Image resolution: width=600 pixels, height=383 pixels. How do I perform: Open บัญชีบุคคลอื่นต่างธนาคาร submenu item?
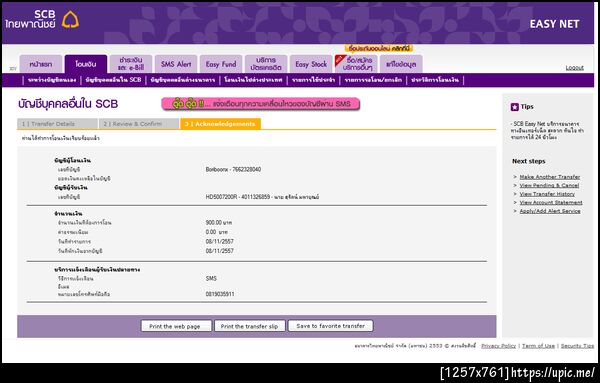tap(183, 80)
